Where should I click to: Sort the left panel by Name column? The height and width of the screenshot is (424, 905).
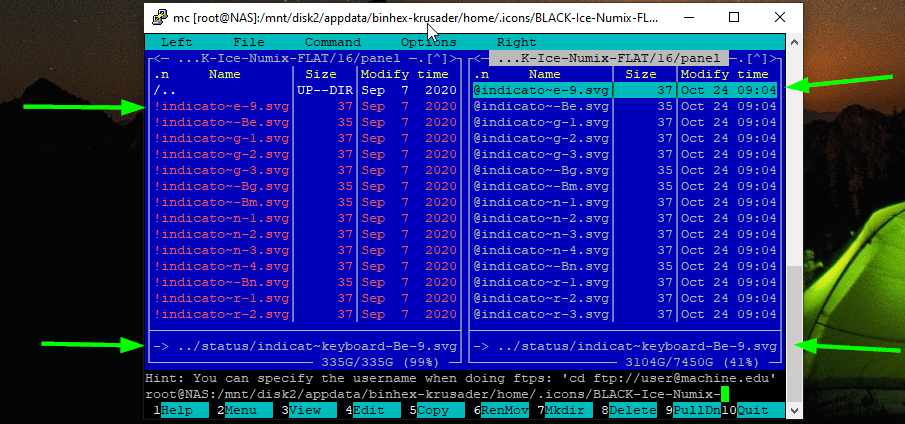pos(225,74)
